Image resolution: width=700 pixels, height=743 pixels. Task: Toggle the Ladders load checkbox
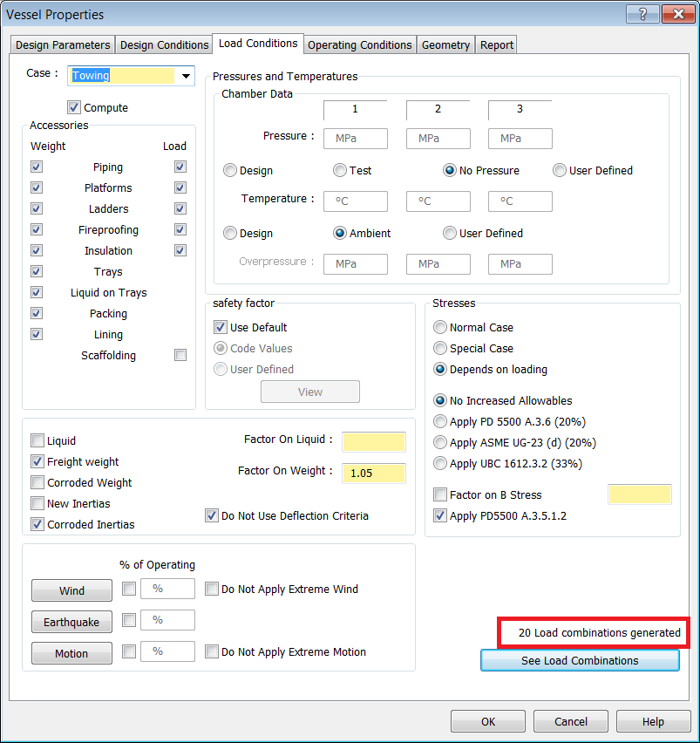pos(180,208)
